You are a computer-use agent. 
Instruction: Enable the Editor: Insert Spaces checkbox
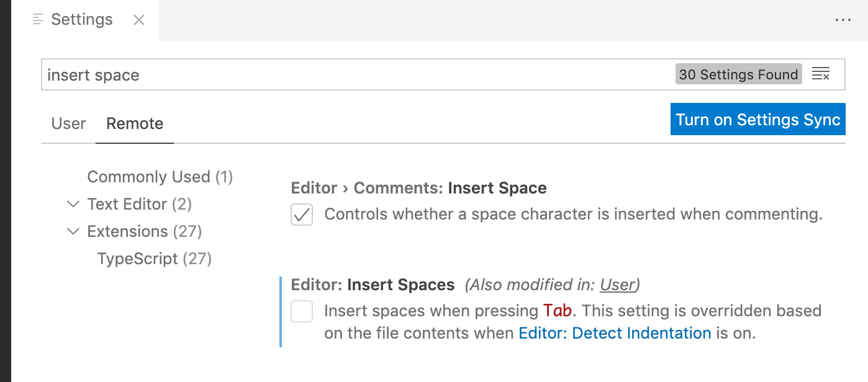pyautogui.click(x=302, y=311)
